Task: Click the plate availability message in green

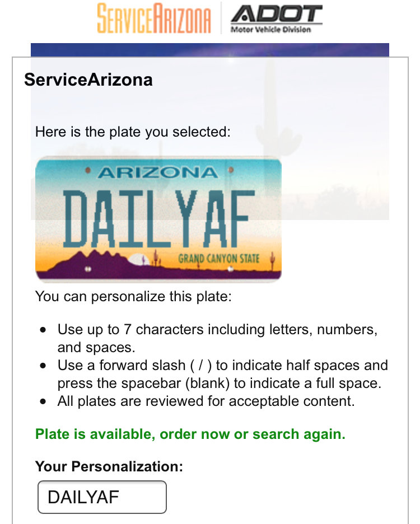Action: pos(190,434)
